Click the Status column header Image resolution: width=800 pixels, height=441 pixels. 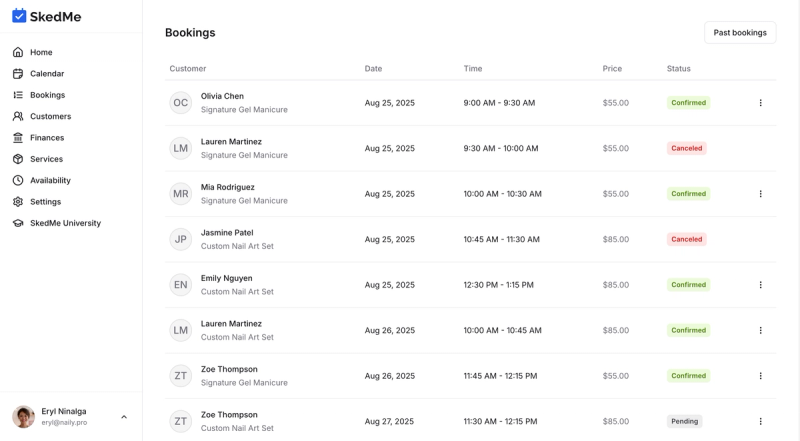[679, 68]
